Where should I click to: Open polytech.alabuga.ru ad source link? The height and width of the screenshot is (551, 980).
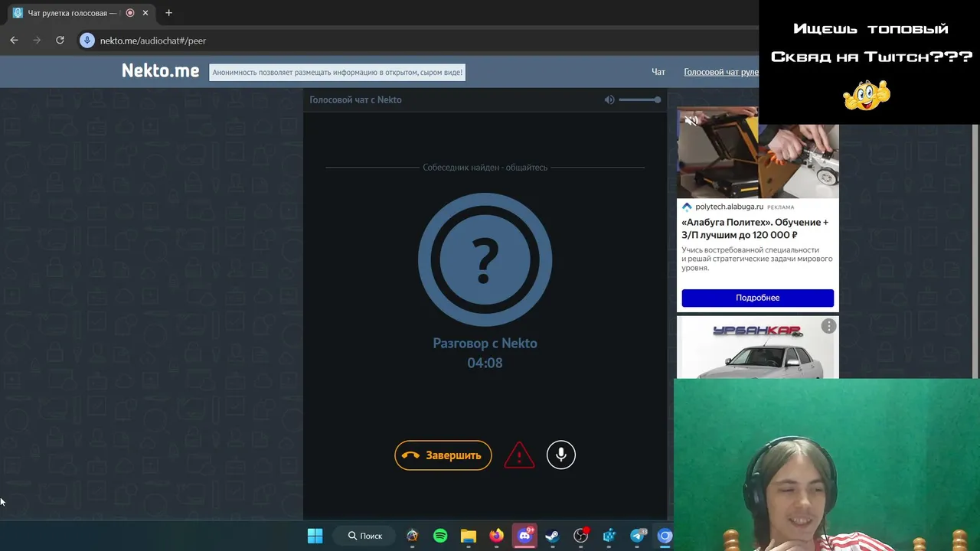[x=728, y=207]
